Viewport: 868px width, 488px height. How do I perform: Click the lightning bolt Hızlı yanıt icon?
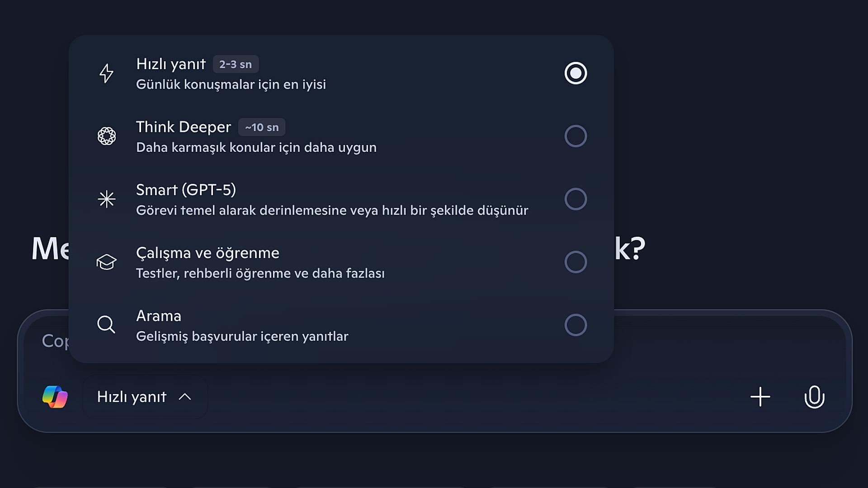[107, 73]
